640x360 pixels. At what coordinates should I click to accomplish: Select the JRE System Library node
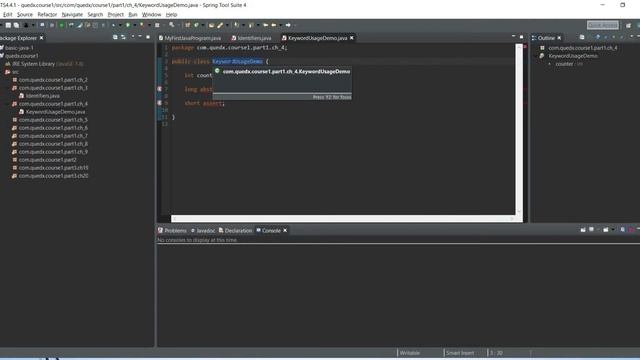(x=43, y=64)
